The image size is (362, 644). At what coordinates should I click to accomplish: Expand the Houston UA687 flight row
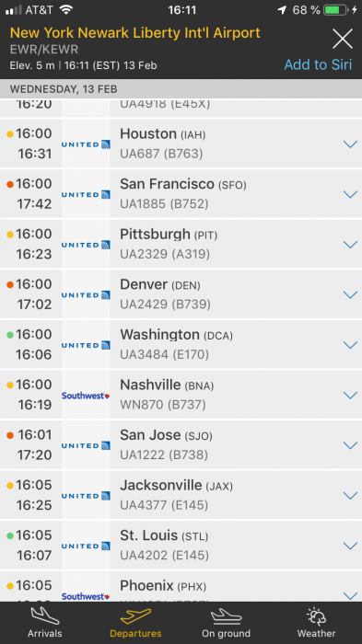[x=181, y=144]
